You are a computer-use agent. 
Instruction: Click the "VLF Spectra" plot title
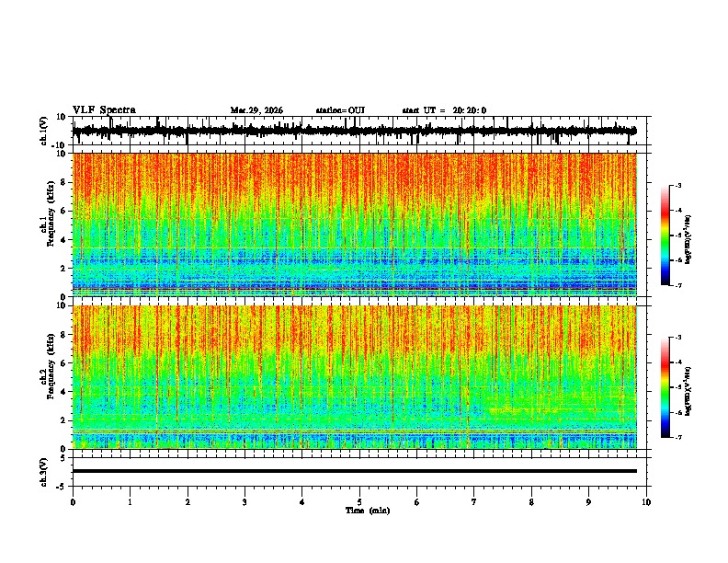[x=104, y=110]
